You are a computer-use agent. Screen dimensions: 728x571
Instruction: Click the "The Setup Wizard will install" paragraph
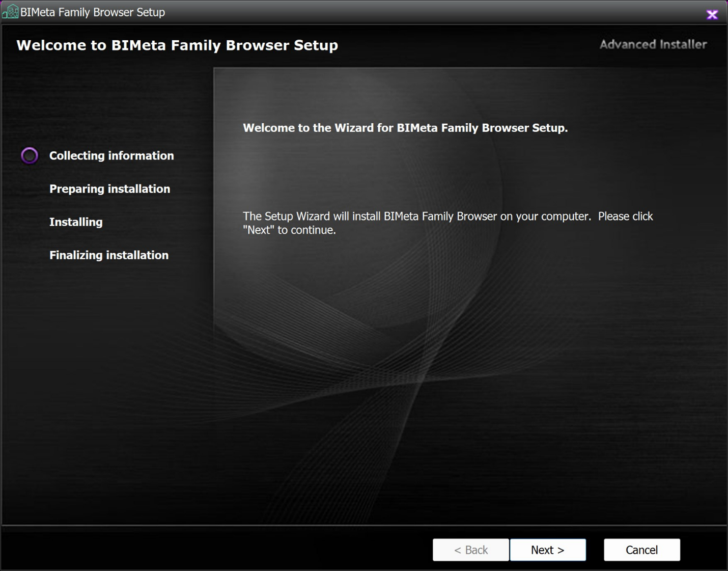[x=448, y=223]
